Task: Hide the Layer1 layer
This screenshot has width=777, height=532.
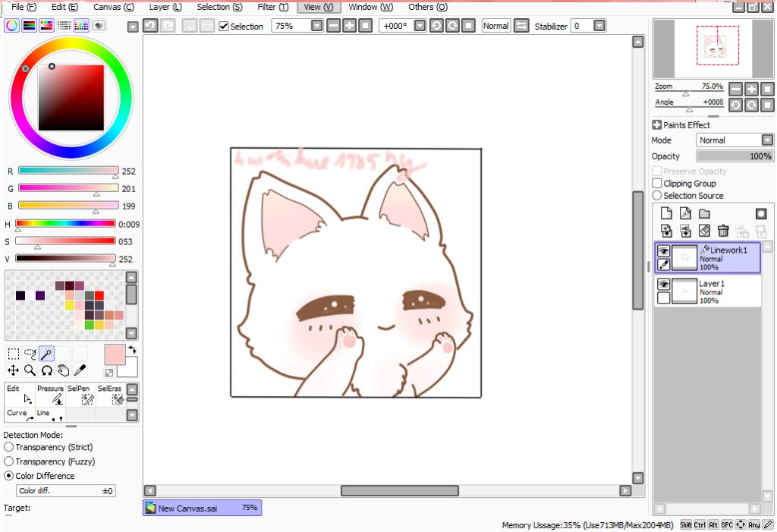Action: [663, 284]
